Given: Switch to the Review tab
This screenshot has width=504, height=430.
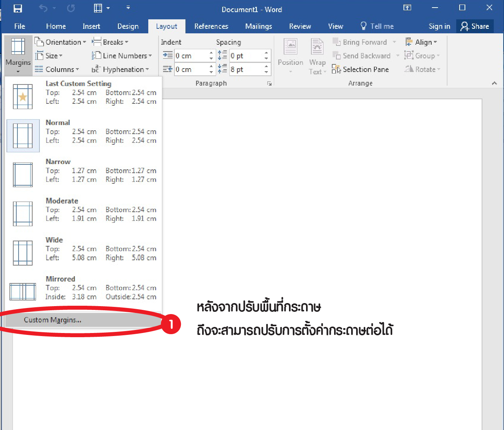Looking at the screenshot, I should pyautogui.click(x=300, y=26).
